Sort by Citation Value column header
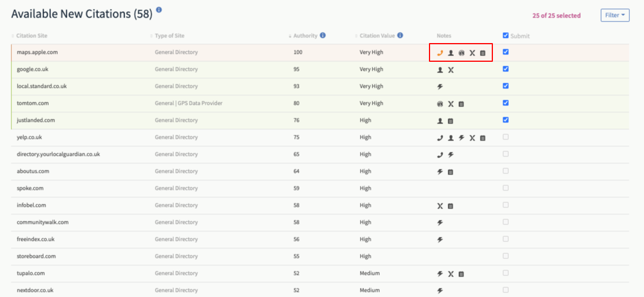Viewport: 644px width, 297px height. 377,36
